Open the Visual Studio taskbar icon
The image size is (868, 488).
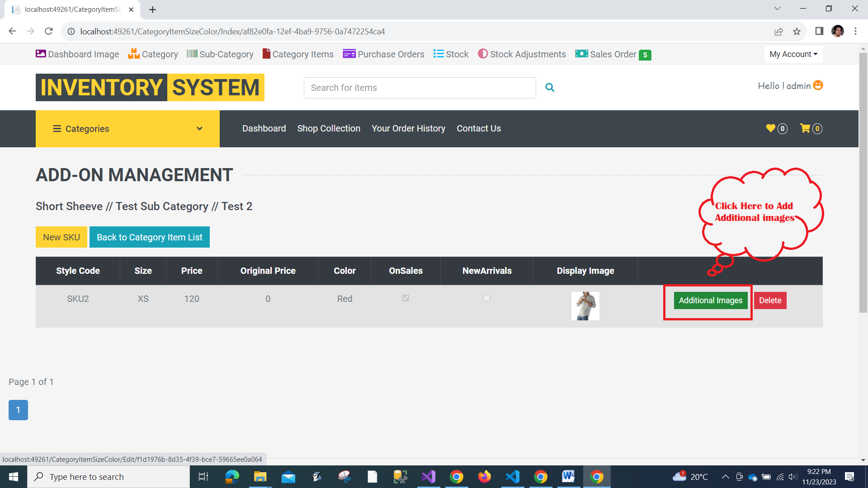[428, 477]
